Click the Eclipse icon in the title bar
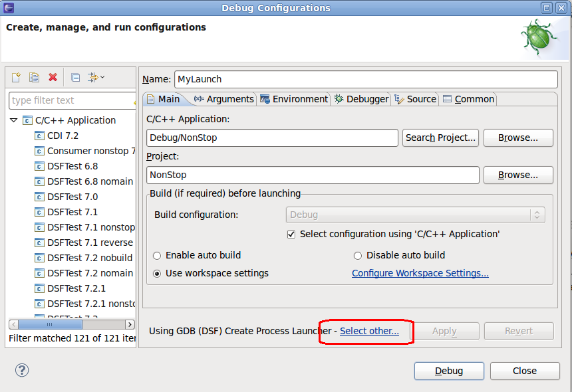 pos(9,8)
